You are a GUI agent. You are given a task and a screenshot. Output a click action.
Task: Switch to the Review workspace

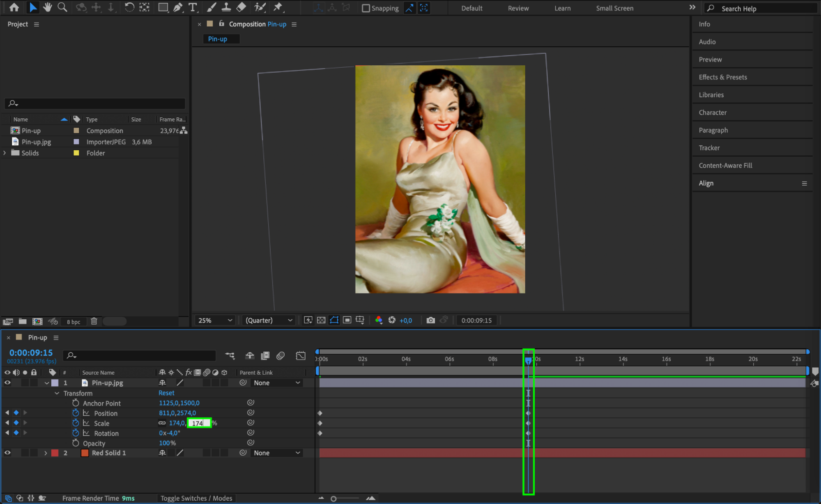pos(518,8)
